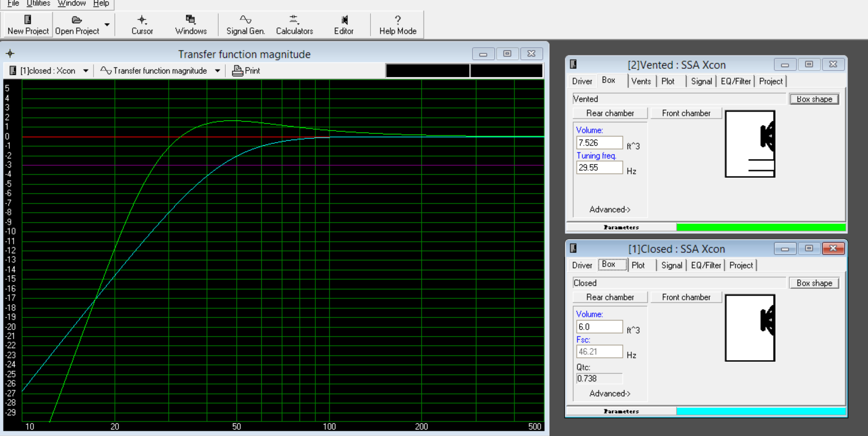Click the New Project toolbar icon
The width and height of the screenshot is (868, 436).
[x=28, y=19]
